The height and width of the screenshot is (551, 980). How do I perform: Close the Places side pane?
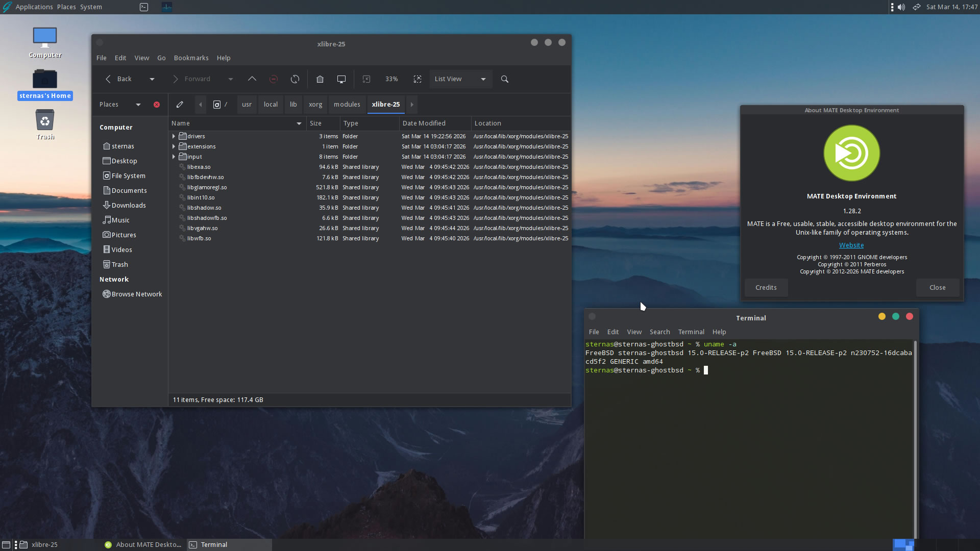pyautogui.click(x=157, y=105)
